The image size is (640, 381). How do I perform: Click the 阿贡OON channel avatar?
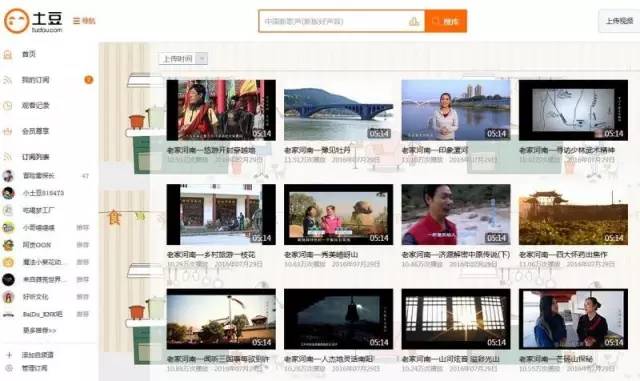[8, 245]
